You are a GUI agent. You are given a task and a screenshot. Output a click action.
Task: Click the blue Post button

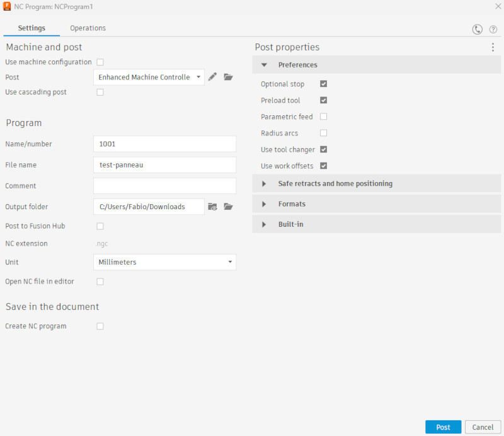(443, 427)
